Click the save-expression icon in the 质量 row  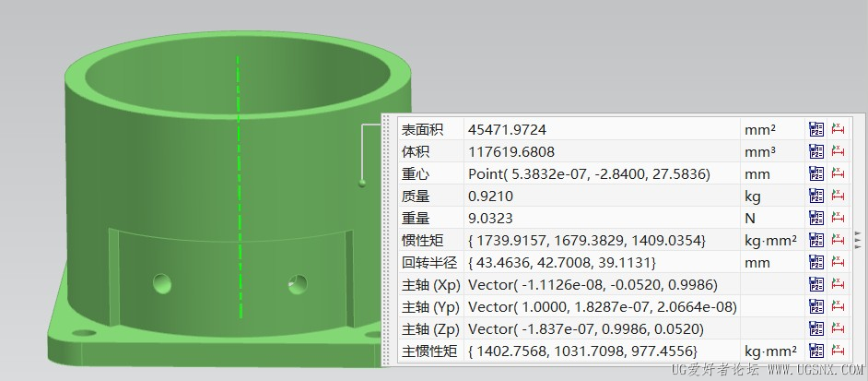tap(816, 196)
